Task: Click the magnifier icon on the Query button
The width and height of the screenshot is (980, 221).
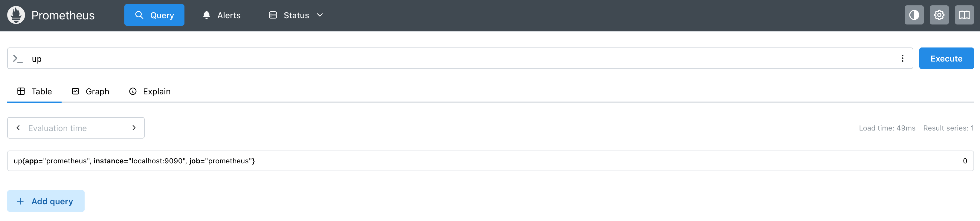Action: click(x=139, y=15)
